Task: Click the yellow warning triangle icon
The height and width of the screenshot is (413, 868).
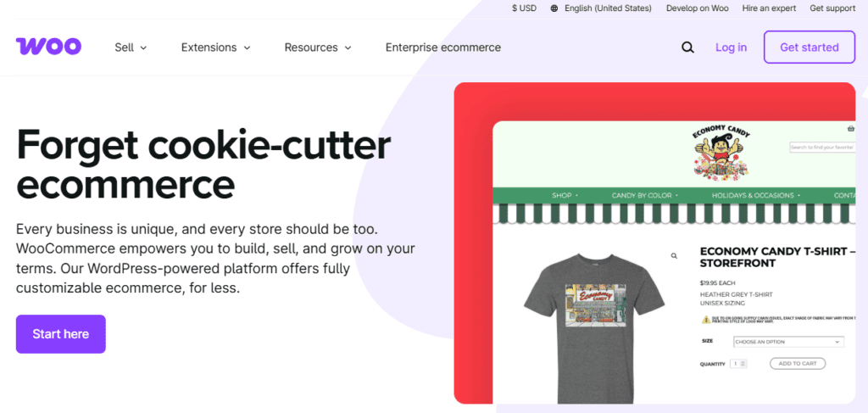Action: point(706,320)
